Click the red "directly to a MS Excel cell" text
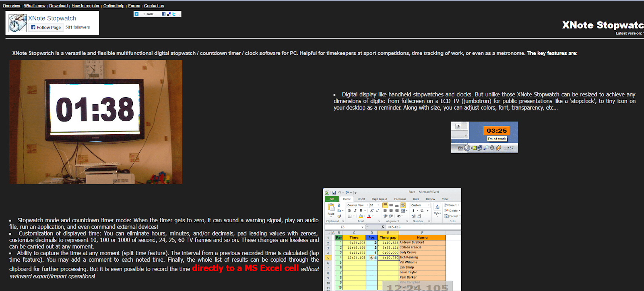 click(x=246, y=268)
